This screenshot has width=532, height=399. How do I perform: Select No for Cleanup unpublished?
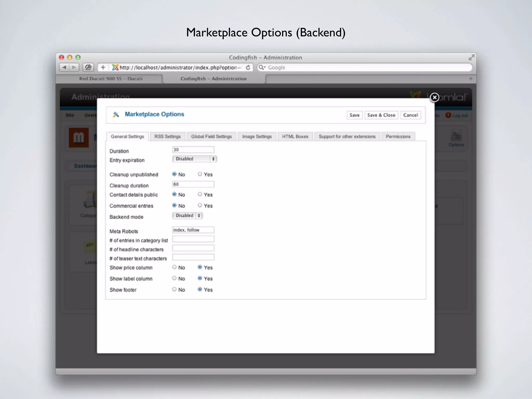coord(174,174)
